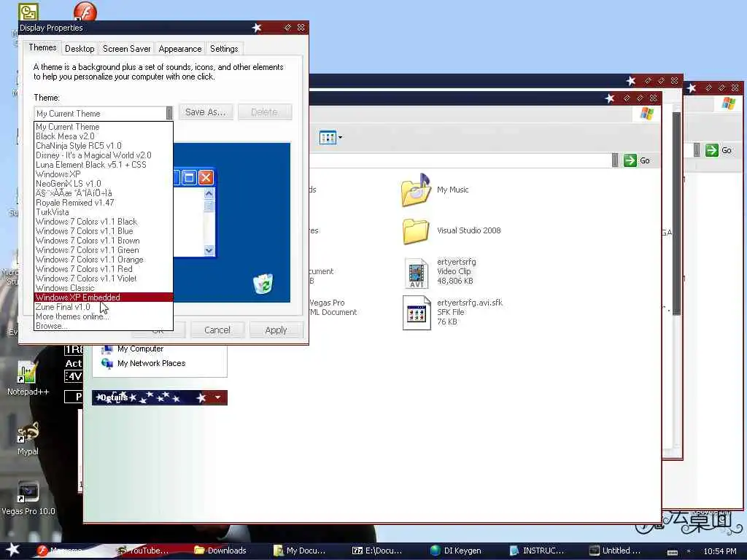
Task: Click the Notepad++ desktop icon
Action: (x=27, y=372)
